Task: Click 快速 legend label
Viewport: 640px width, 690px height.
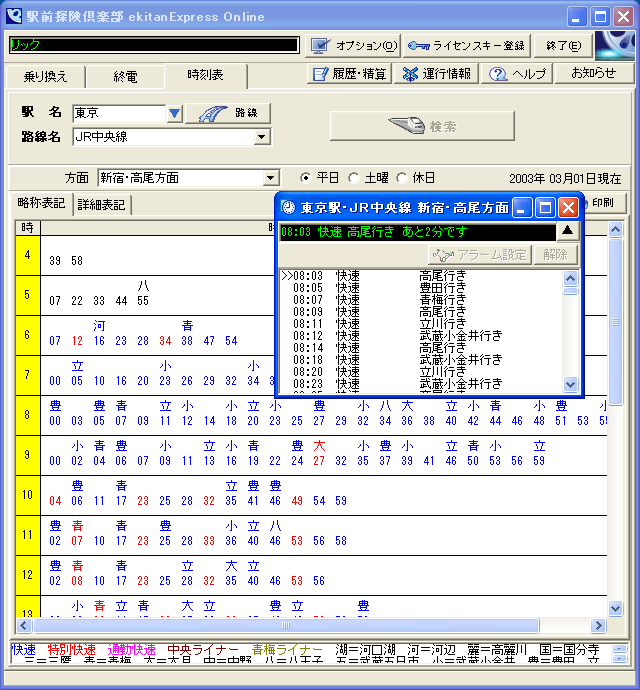Action: click(24, 650)
